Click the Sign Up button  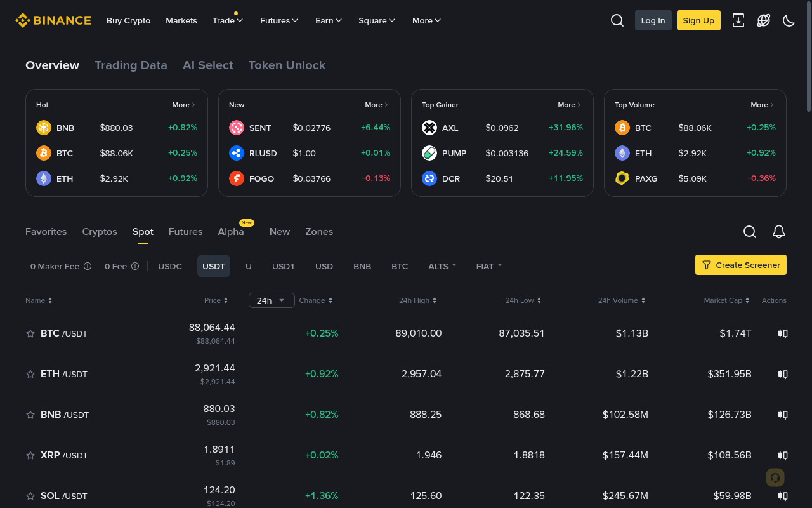click(698, 20)
